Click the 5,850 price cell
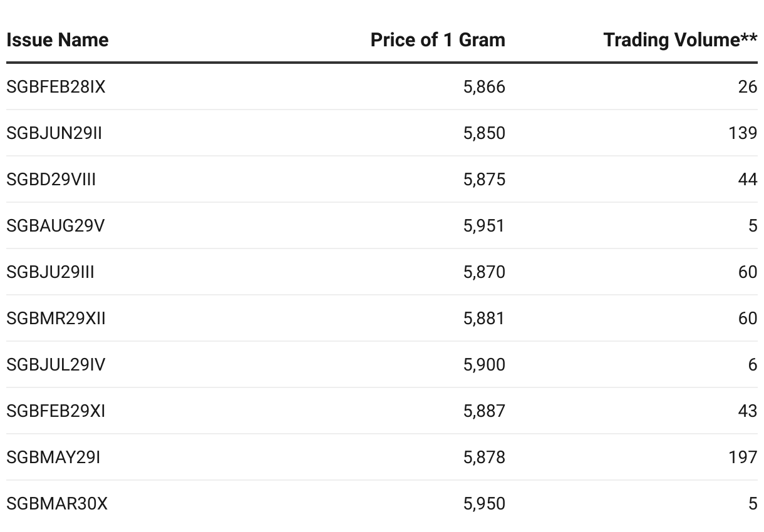764x532 pixels. tap(484, 133)
